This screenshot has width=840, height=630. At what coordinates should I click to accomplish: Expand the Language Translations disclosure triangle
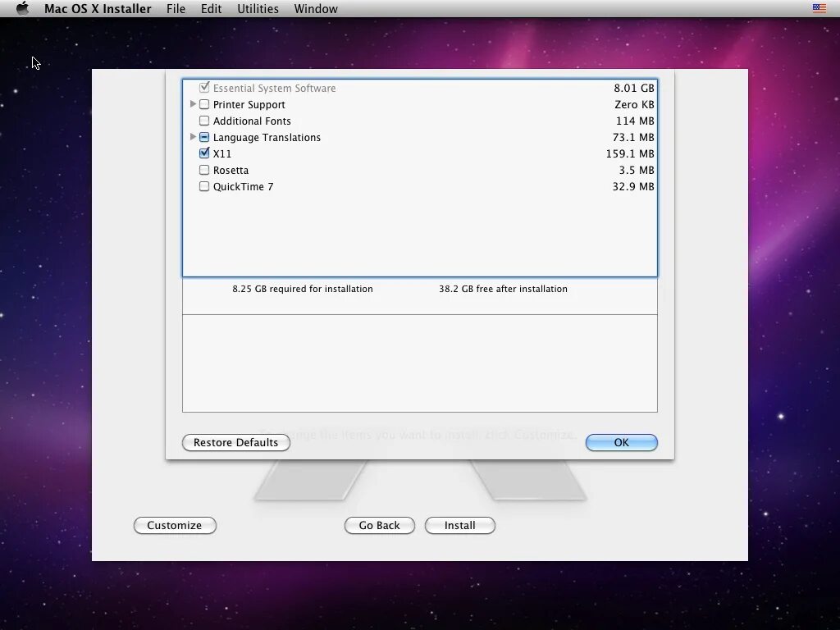(x=193, y=137)
